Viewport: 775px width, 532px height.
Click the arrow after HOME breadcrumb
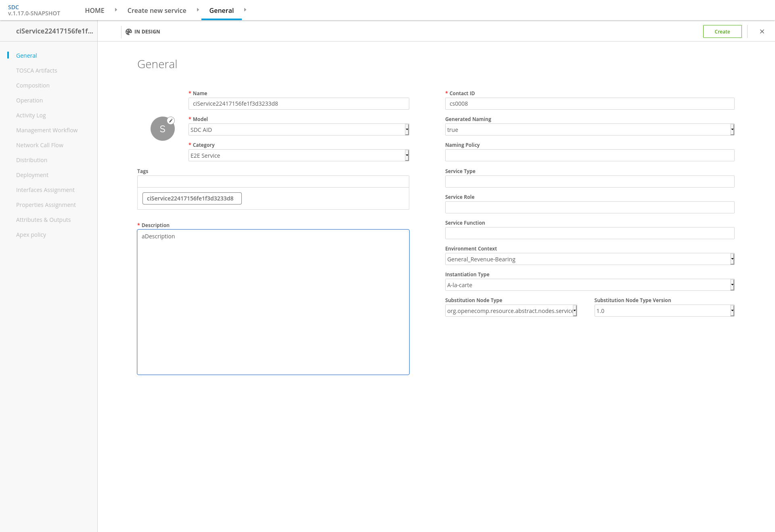(x=116, y=10)
